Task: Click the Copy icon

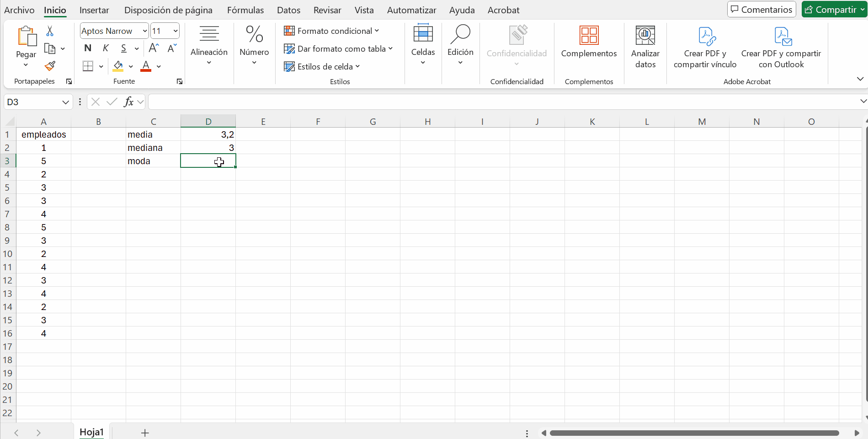Action: 50,48
